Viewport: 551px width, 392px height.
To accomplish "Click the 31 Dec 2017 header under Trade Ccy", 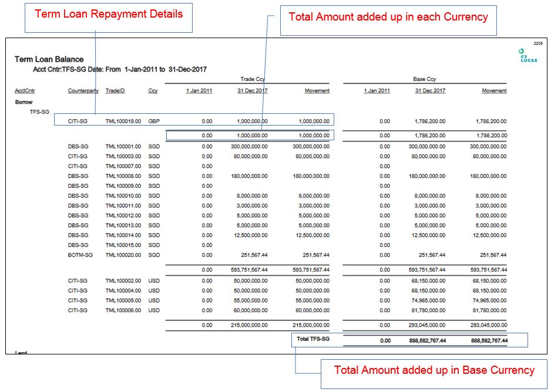I will pos(253,90).
